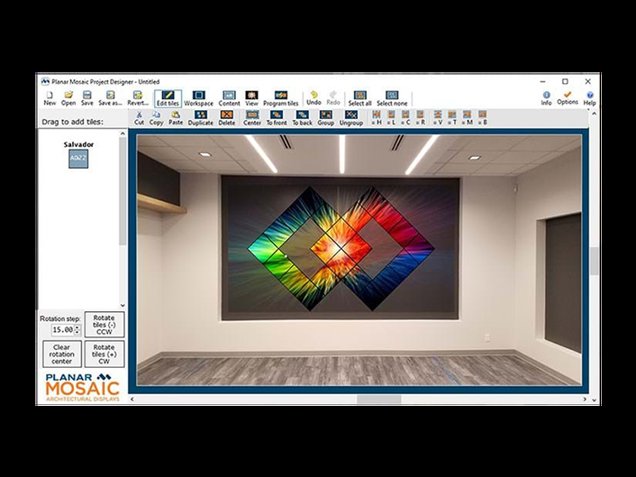Click the =M align middle icon
The height and width of the screenshot is (477, 636).
pos(467,118)
